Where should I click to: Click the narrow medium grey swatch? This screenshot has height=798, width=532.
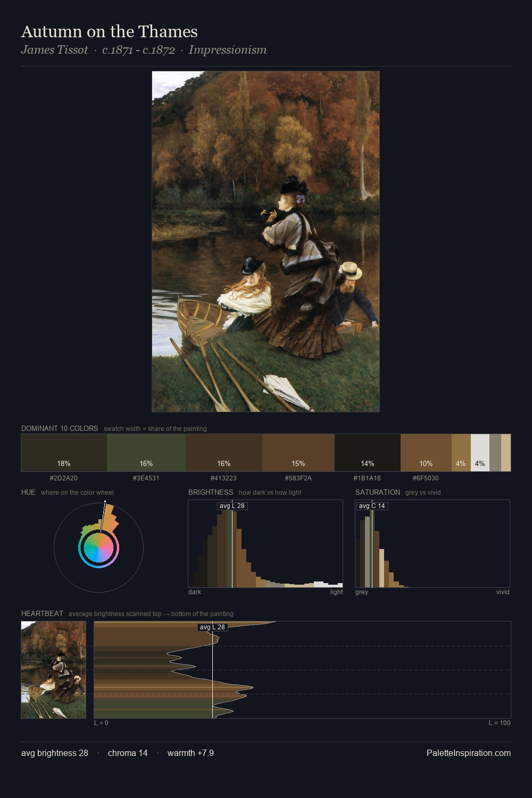coord(495,453)
